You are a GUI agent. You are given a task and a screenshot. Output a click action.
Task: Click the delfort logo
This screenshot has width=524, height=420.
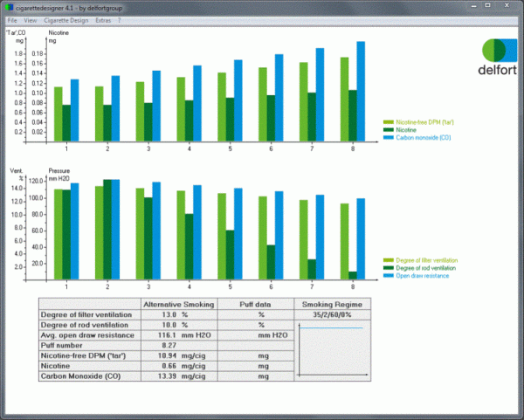tap(497, 56)
